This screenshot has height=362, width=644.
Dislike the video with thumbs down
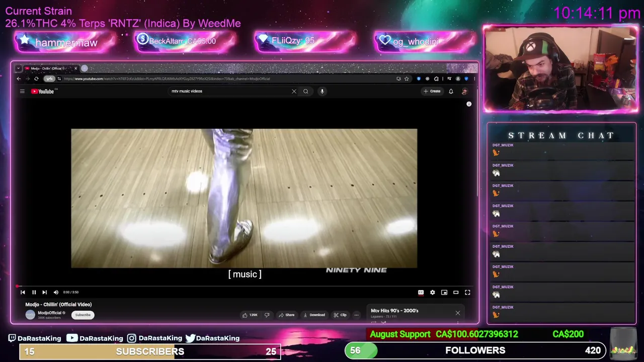coord(267,315)
